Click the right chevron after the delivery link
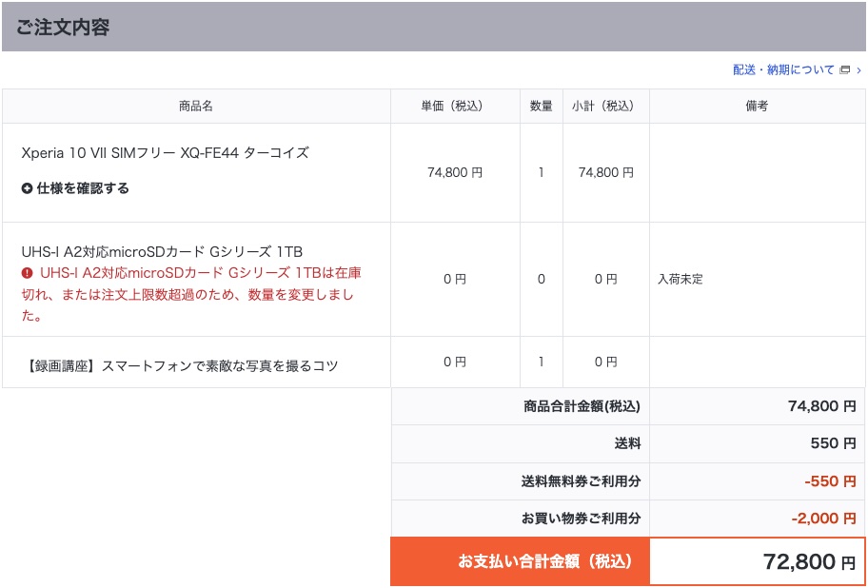The height and width of the screenshot is (588, 868). 858,70
